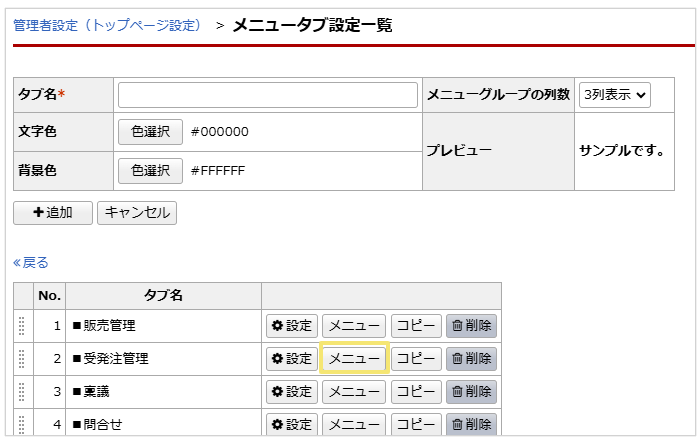Open 設定 gear button for 稟議

(292, 392)
